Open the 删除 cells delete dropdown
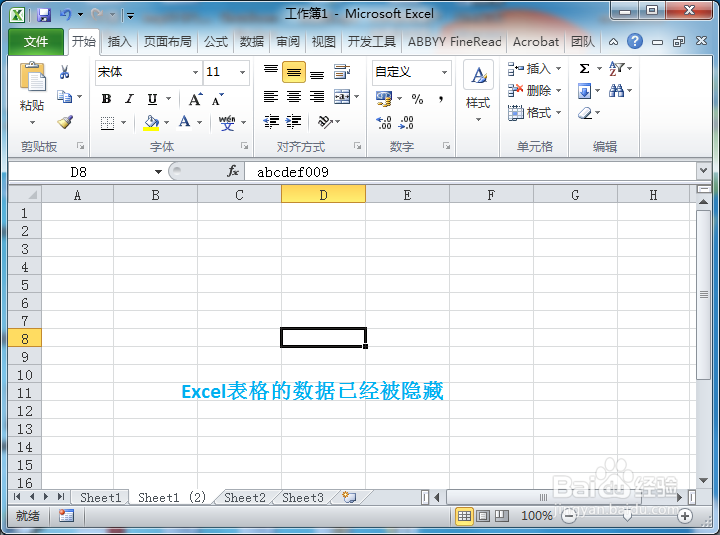The image size is (720, 535). pos(558,90)
